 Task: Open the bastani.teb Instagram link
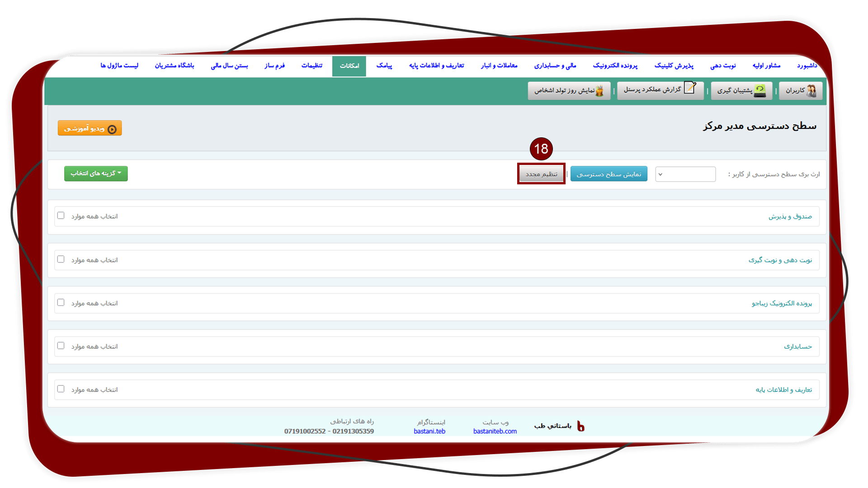[429, 432]
